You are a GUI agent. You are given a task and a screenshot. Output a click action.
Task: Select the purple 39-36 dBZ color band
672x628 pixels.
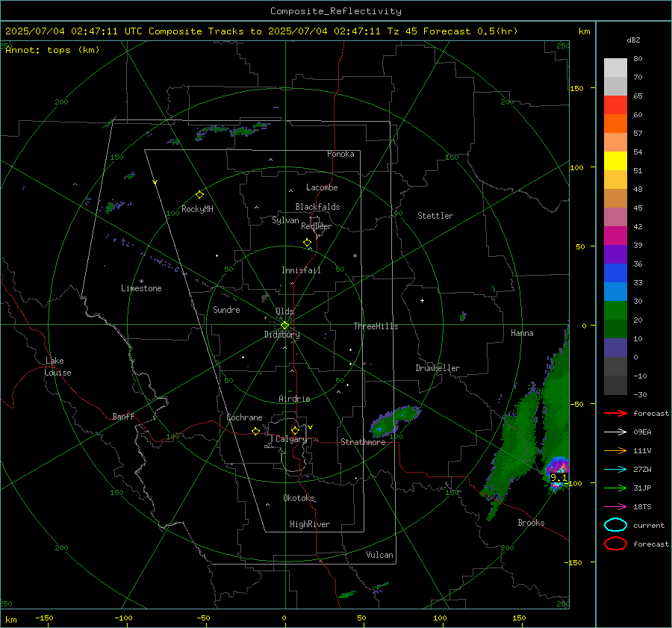click(x=615, y=255)
